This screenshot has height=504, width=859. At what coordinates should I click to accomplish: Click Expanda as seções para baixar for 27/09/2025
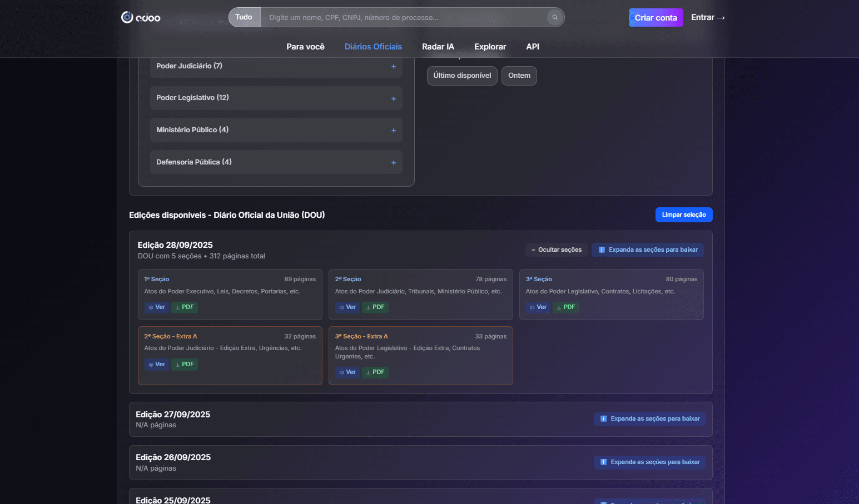click(650, 419)
